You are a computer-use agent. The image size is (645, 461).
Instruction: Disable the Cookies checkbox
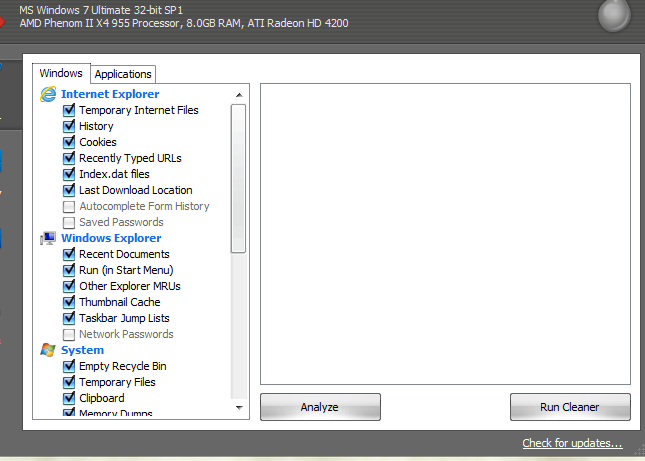coord(69,142)
